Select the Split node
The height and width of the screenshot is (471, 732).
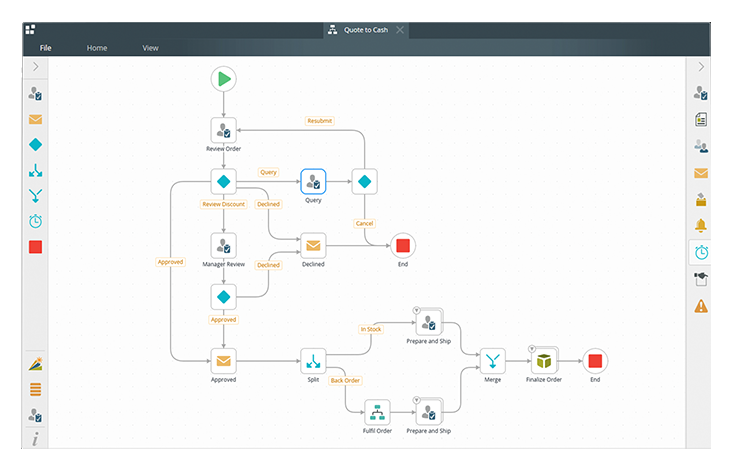click(313, 361)
